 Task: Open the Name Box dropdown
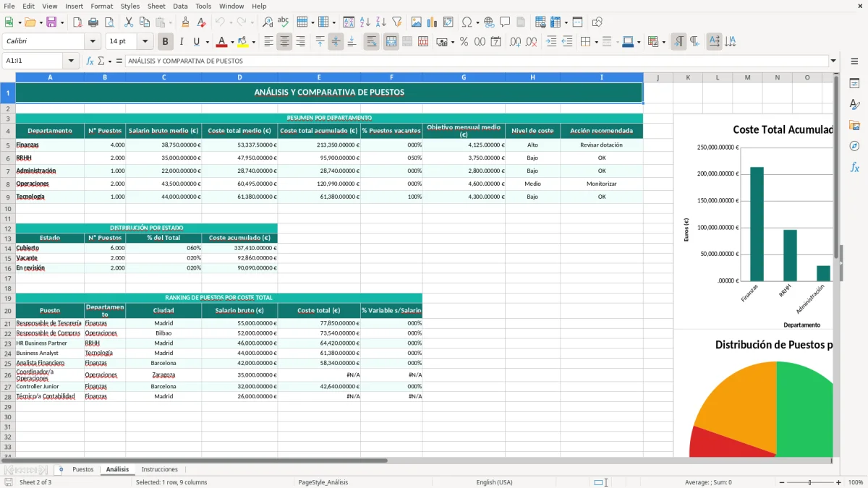(72, 61)
